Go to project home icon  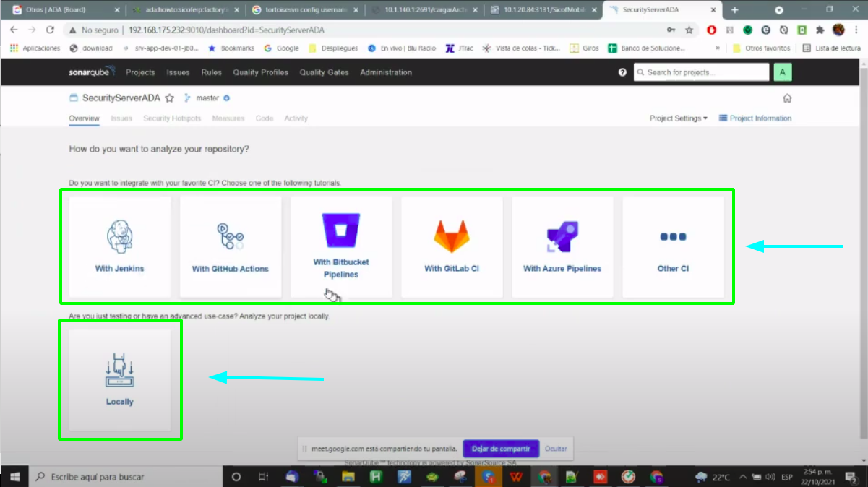point(787,98)
